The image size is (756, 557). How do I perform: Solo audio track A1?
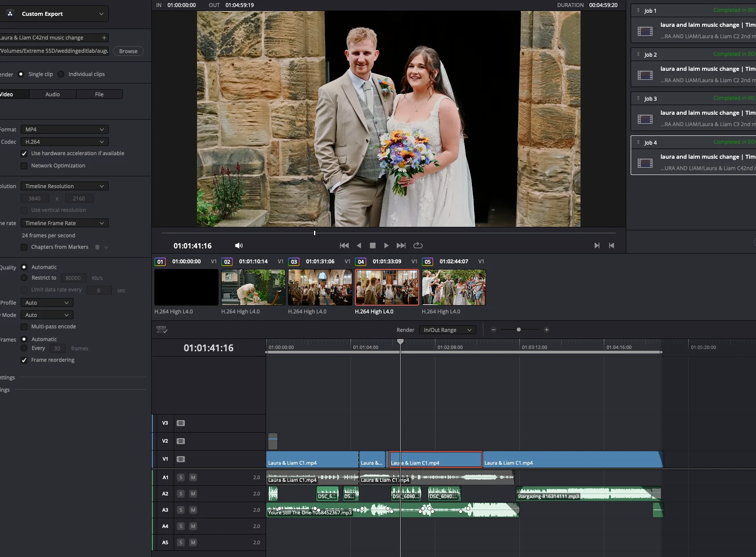tap(181, 477)
